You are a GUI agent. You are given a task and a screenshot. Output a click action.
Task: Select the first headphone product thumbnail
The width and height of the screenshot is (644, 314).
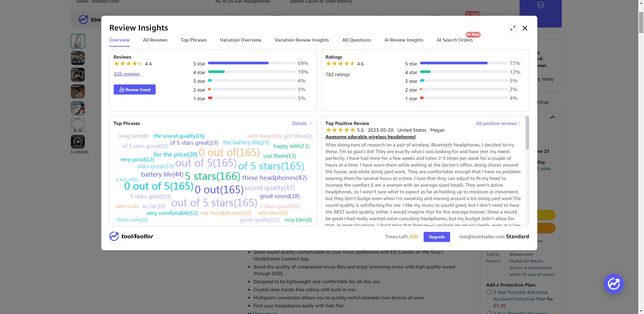pyautogui.click(x=78, y=41)
